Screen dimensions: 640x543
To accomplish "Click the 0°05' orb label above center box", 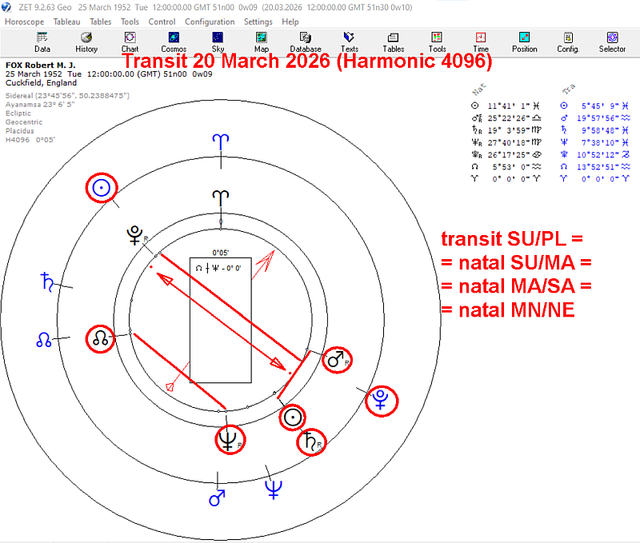I will click(220, 253).
